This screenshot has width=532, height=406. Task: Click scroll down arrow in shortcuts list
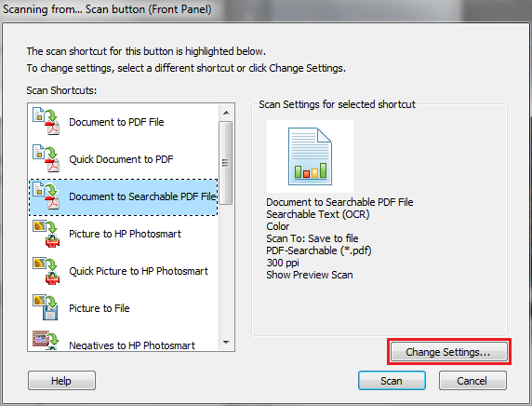(226, 343)
